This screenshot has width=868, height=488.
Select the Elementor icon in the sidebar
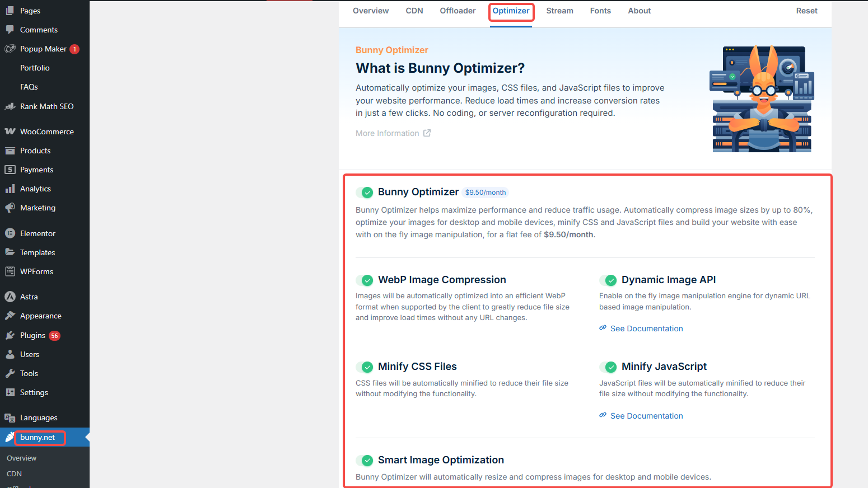click(9, 233)
